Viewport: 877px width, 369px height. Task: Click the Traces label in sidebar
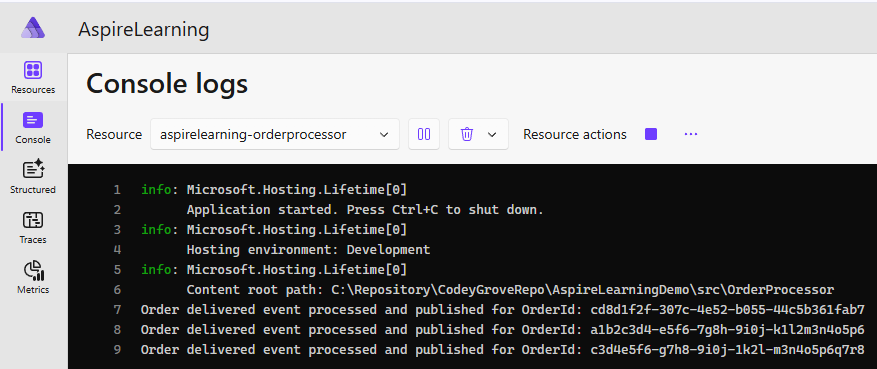tap(33, 240)
